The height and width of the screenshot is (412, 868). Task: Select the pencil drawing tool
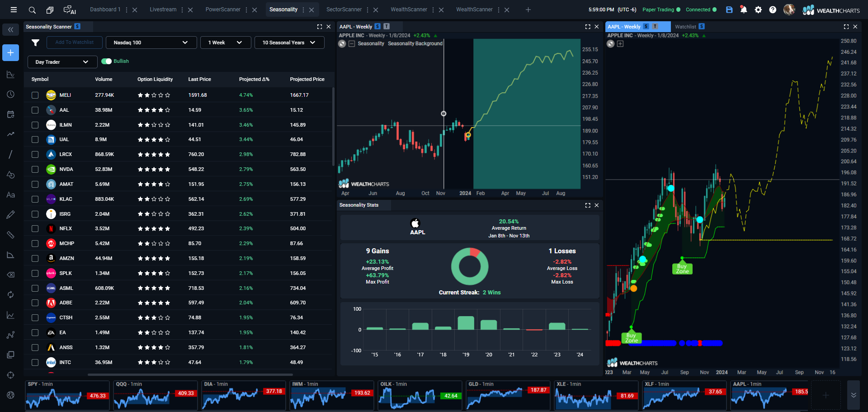coord(10,215)
